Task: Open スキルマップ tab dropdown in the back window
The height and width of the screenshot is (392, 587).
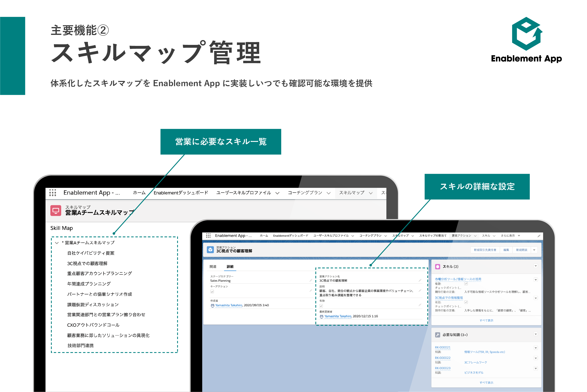Action: [x=371, y=193]
